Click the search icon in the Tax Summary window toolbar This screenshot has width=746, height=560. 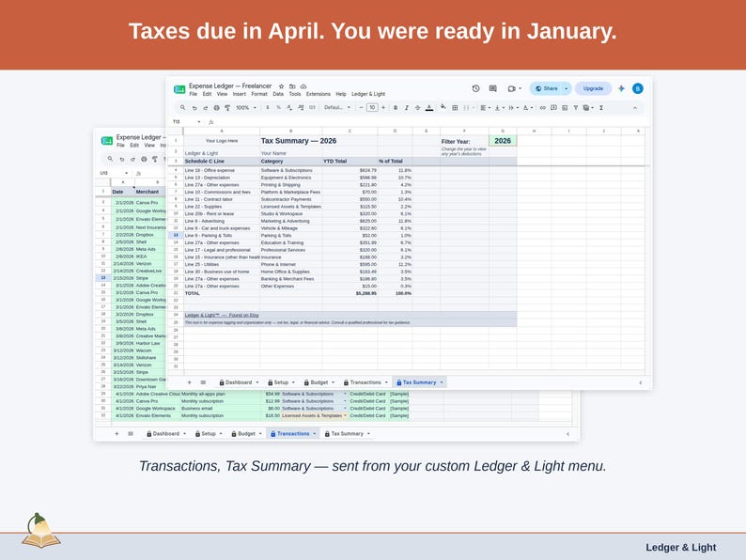pos(182,107)
